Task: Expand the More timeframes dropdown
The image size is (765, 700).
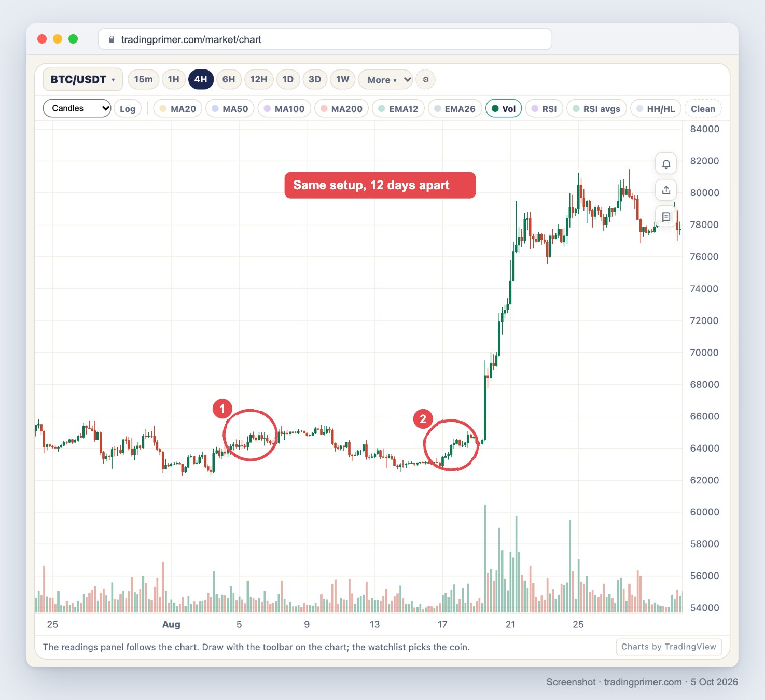Action: (x=385, y=80)
